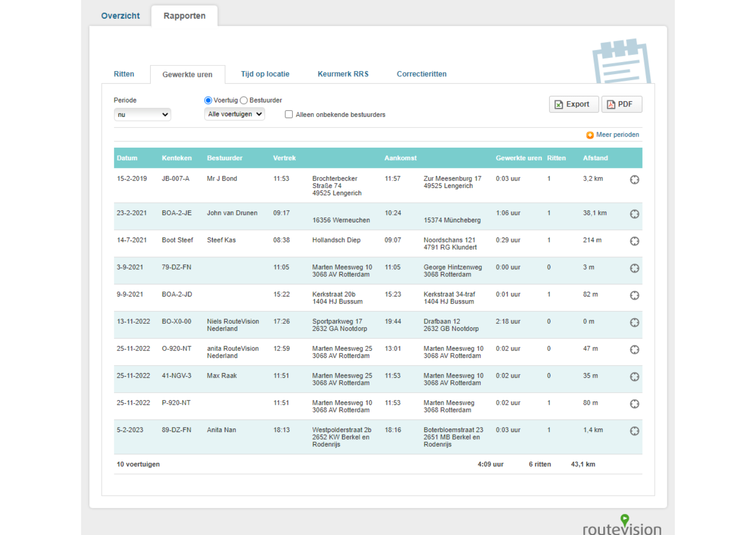The height and width of the screenshot is (535, 756).
Task: Click the locate icon for Boot Steef row
Action: (635, 242)
